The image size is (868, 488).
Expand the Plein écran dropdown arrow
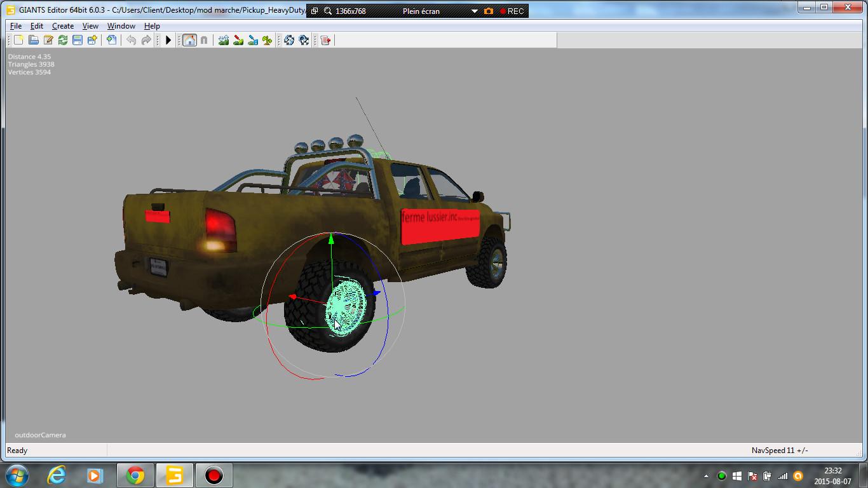(474, 11)
